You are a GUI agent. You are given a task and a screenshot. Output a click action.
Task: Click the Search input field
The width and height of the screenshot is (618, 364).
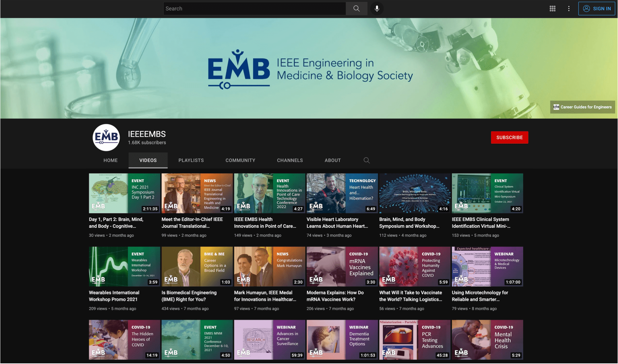[254, 9]
